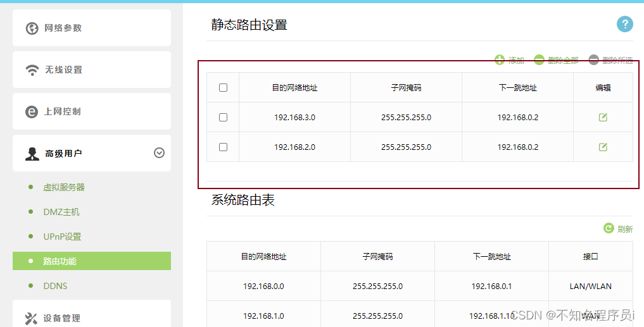Open the 高级用户 menu
Image resolution: width=644 pixels, height=327 pixels.
[x=92, y=153]
